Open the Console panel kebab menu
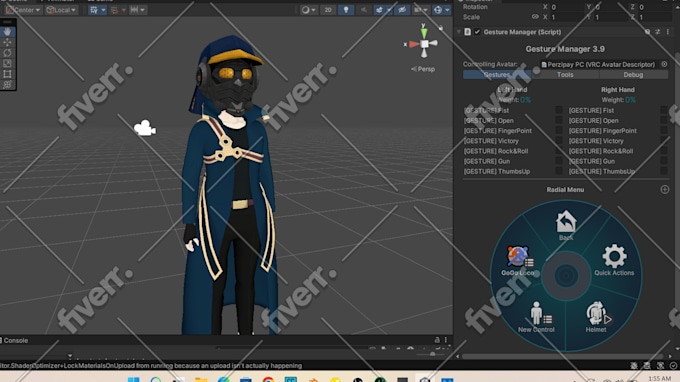The width and height of the screenshot is (680, 382). (x=446, y=340)
